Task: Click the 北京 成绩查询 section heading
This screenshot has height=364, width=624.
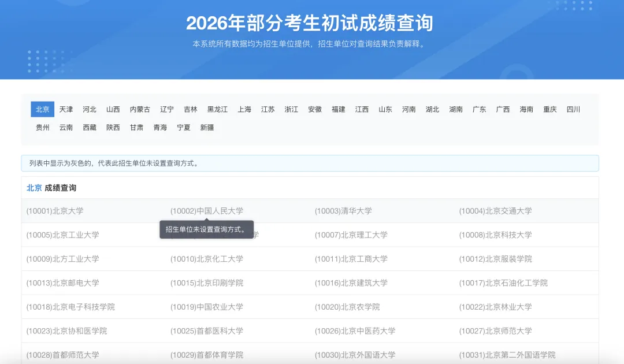Action: coord(51,188)
